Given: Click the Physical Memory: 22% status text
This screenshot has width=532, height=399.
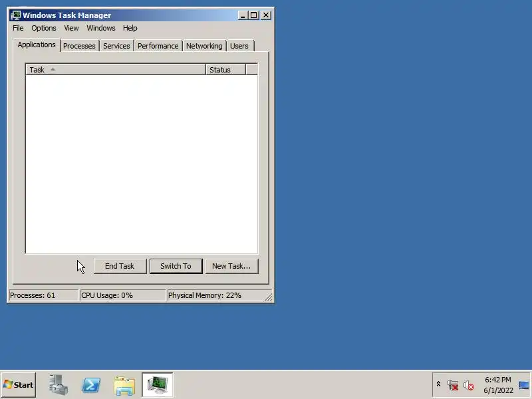Looking at the screenshot, I should tap(205, 295).
